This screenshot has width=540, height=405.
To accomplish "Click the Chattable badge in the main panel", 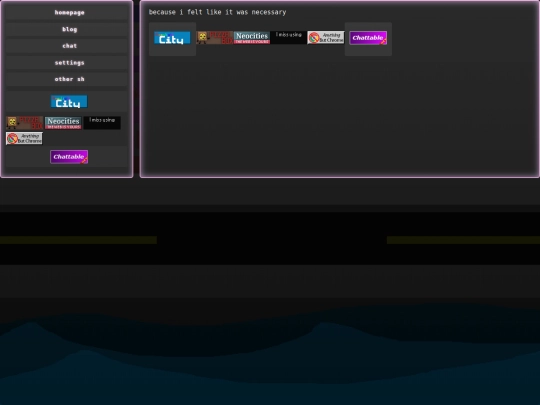I will click(x=368, y=38).
